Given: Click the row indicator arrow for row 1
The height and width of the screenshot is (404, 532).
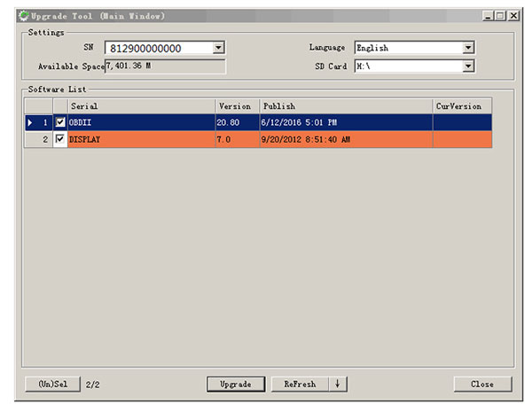Looking at the screenshot, I should (31, 122).
